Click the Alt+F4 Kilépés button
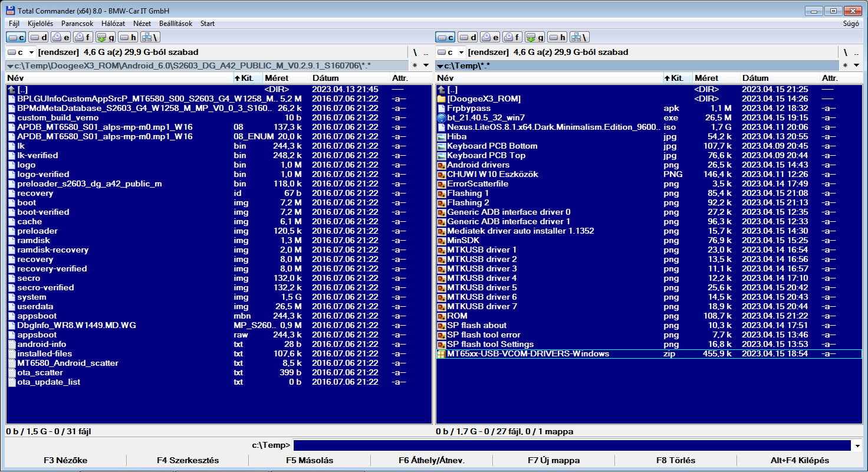The width and height of the screenshot is (868, 472). click(800, 460)
